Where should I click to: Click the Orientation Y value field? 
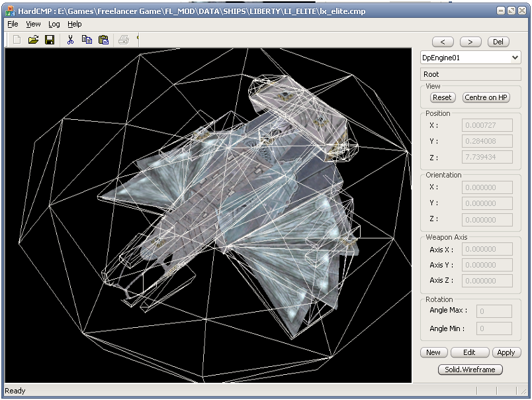487,203
